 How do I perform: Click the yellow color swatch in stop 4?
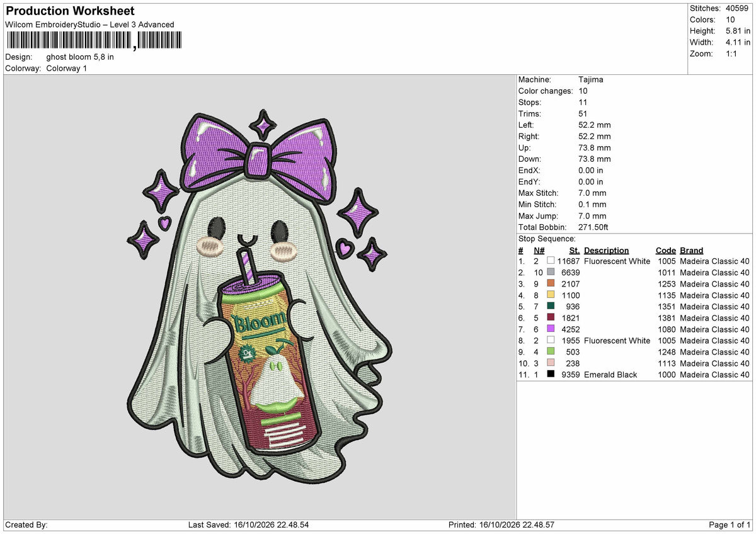[x=551, y=295]
